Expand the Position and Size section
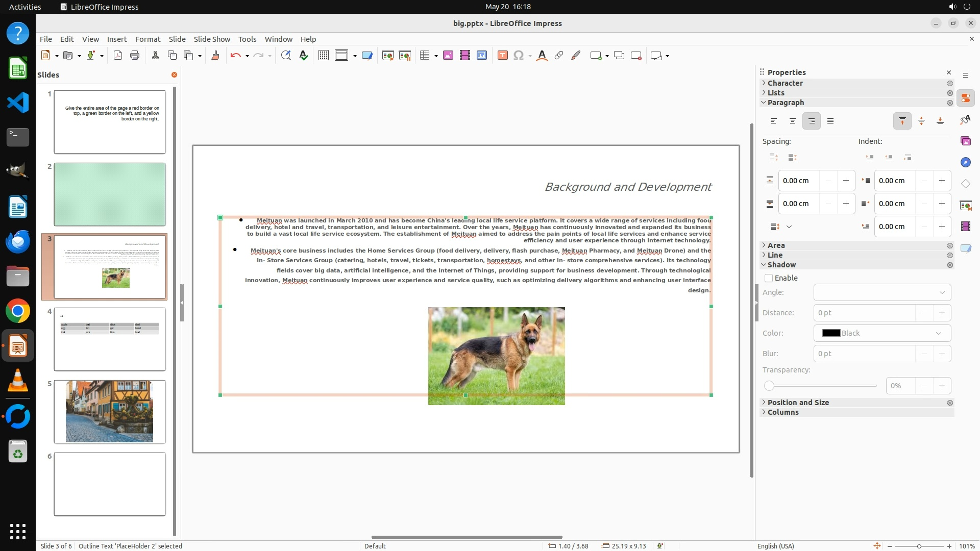980x551 pixels. [798, 403]
